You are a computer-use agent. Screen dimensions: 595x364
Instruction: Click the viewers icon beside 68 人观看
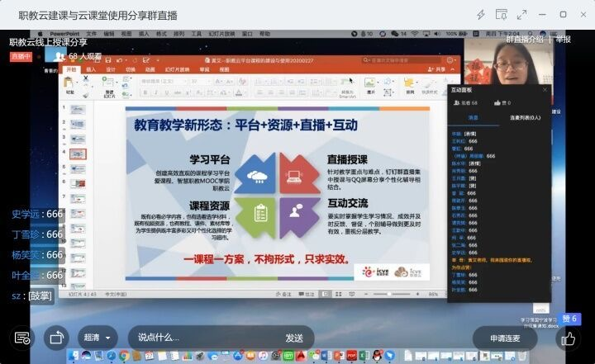(59, 56)
